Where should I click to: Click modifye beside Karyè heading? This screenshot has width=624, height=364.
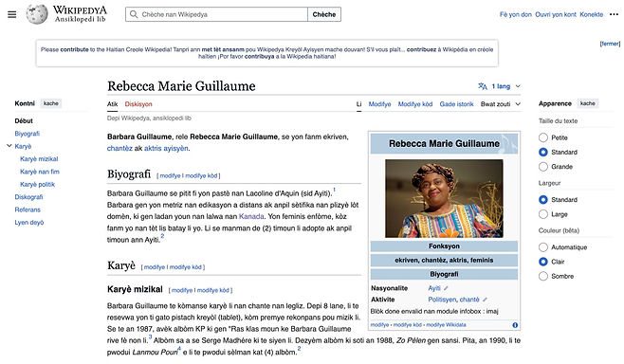coord(155,267)
